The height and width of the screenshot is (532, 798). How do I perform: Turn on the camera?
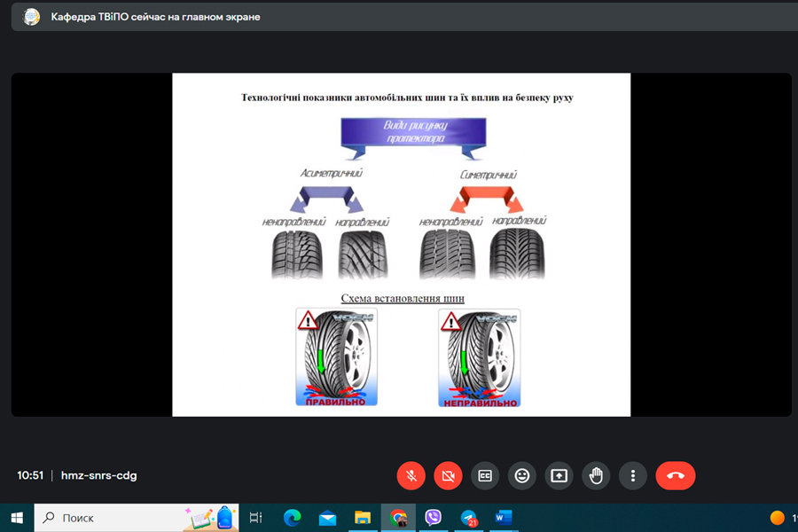(448, 475)
